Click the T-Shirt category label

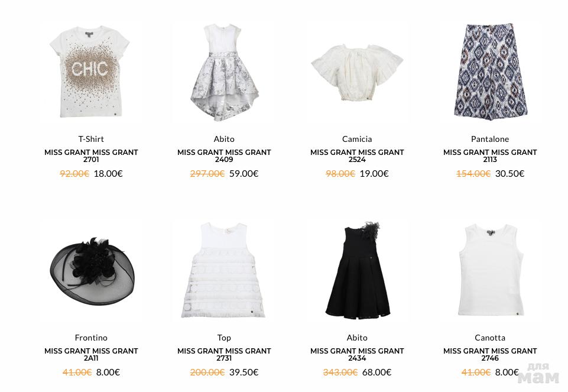click(x=91, y=139)
